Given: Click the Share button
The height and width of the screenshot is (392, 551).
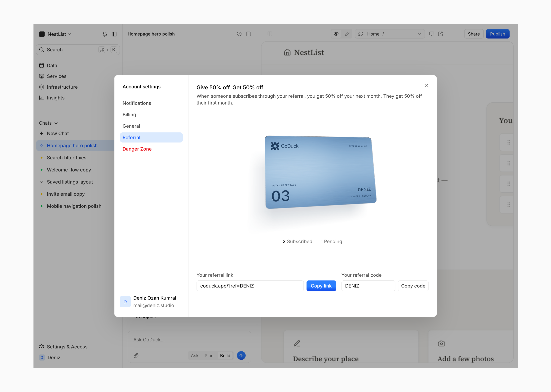Looking at the screenshot, I should [474, 34].
